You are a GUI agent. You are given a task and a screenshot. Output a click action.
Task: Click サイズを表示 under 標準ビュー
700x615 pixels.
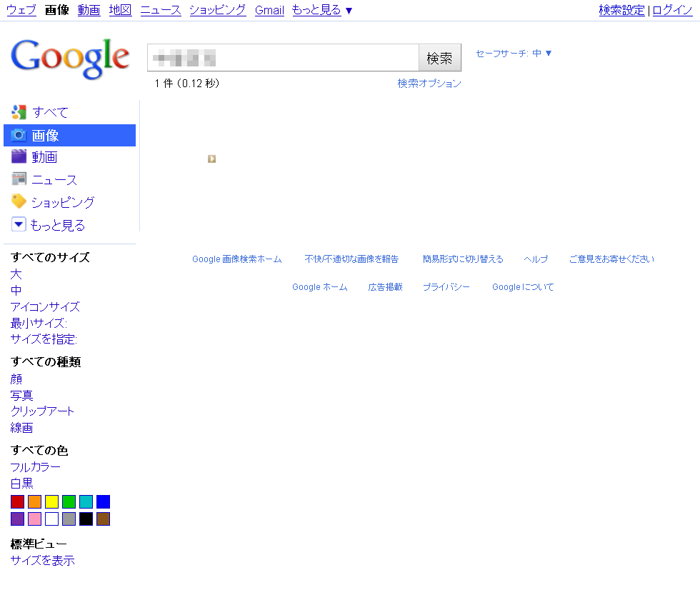(42, 561)
